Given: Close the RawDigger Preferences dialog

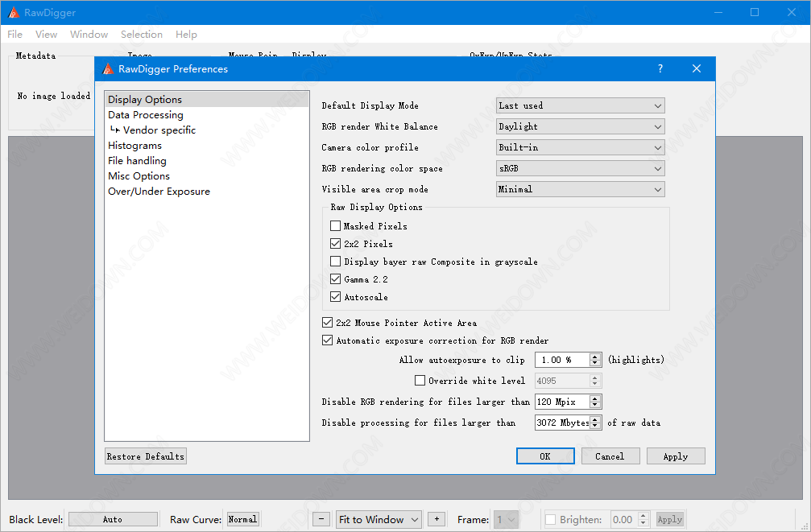Looking at the screenshot, I should tap(697, 68).
